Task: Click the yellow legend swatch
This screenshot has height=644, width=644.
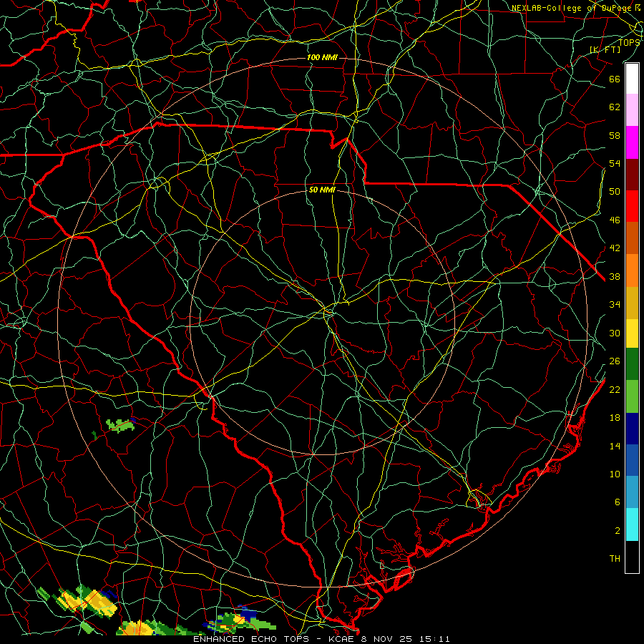Action: tap(632, 333)
